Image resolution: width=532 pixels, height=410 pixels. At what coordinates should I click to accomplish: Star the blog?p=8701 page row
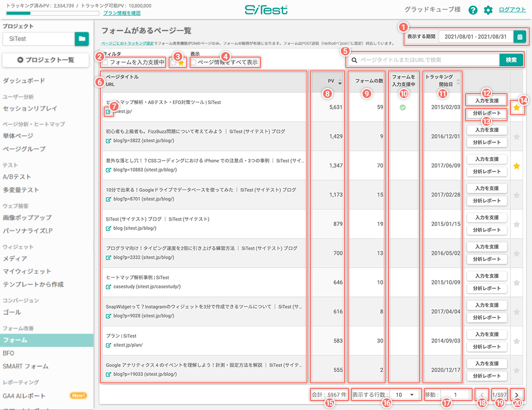(516, 195)
